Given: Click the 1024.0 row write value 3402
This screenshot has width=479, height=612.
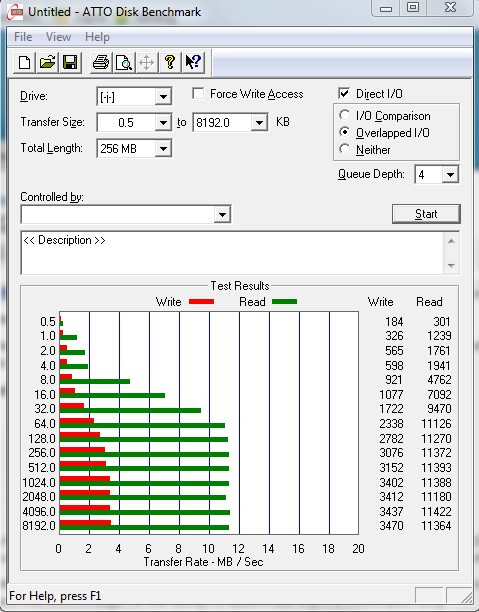Looking at the screenshot, I should pos(391,483).
